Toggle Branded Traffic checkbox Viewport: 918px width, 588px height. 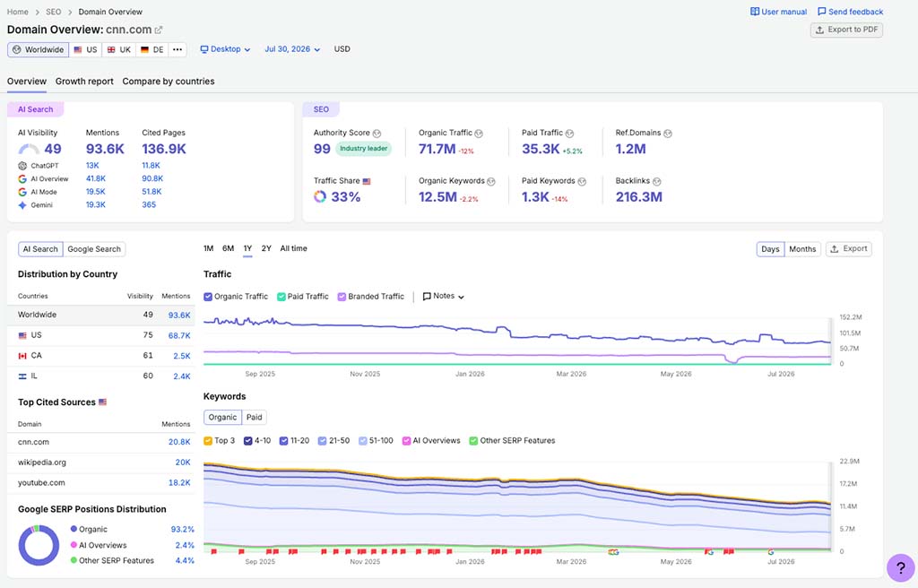pyautogui.click(x=342, y=297)
